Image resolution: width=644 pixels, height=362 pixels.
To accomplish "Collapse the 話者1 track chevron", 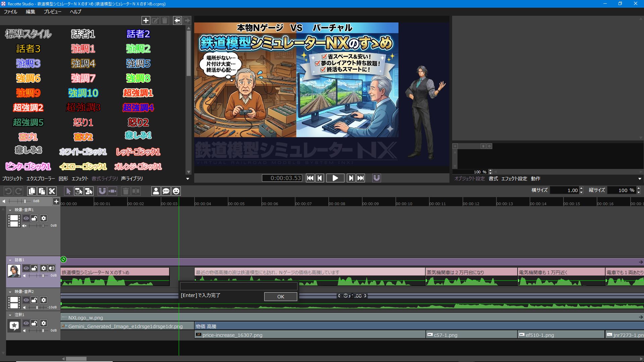I will click(10, 260).
